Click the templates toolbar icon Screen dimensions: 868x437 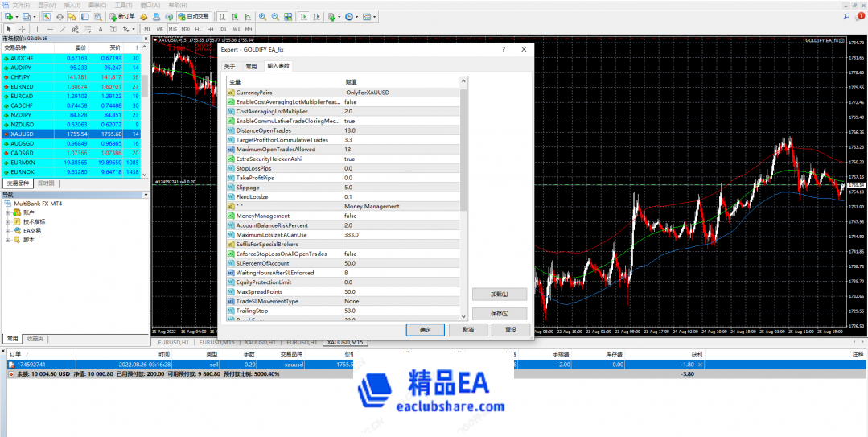(367, 17)
